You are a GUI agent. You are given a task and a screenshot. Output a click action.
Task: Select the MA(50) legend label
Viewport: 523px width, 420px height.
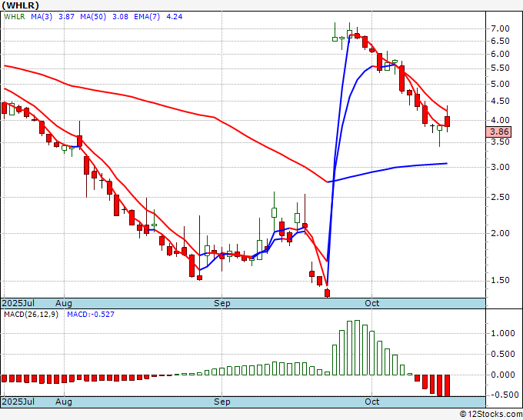pyautogui.click(x=93, y=16)
